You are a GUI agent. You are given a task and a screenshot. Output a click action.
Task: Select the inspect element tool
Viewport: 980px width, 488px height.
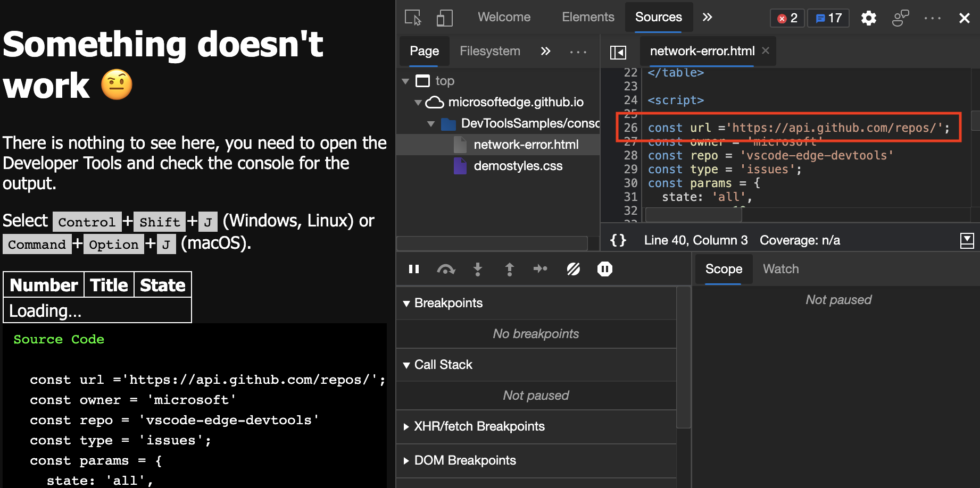(412, 18)
